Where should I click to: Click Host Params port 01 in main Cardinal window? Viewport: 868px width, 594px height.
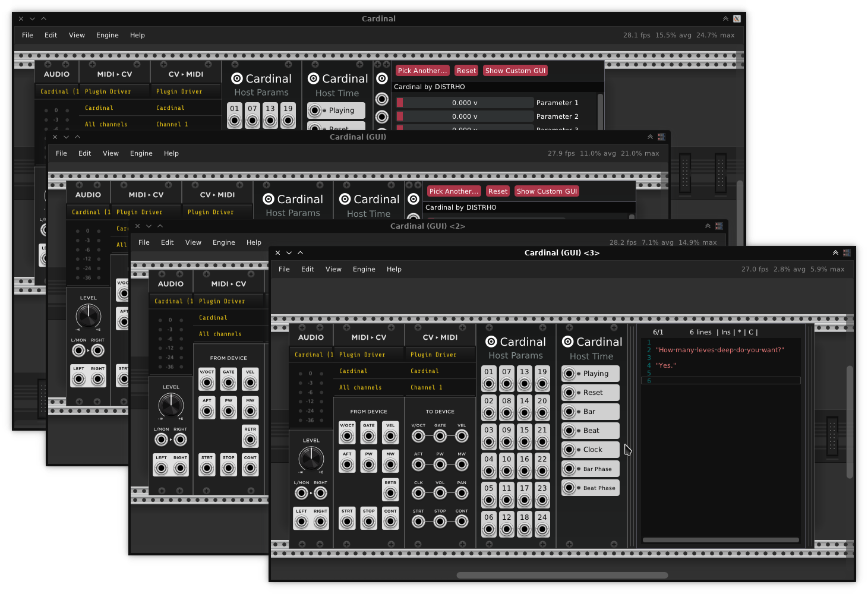point(235,121)
